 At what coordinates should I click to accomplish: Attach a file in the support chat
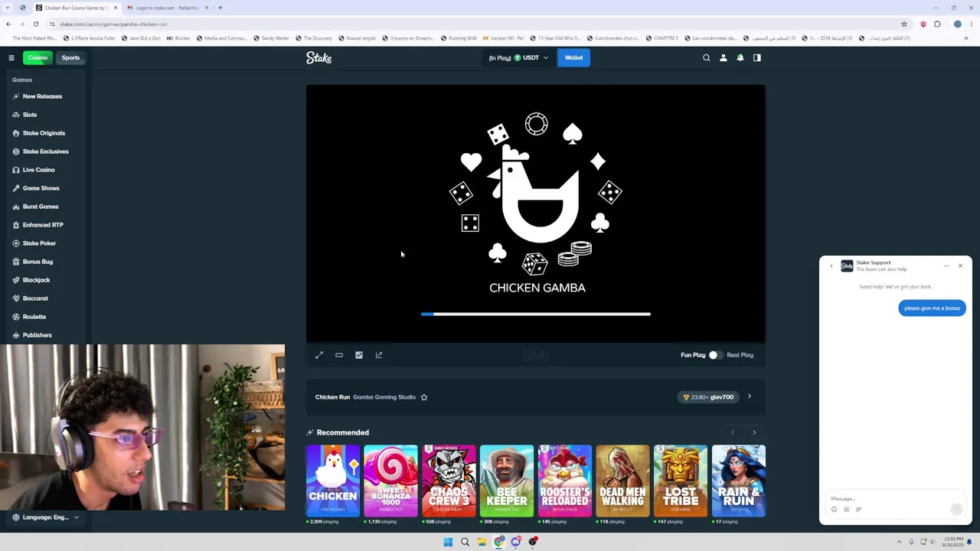(858, 510)
